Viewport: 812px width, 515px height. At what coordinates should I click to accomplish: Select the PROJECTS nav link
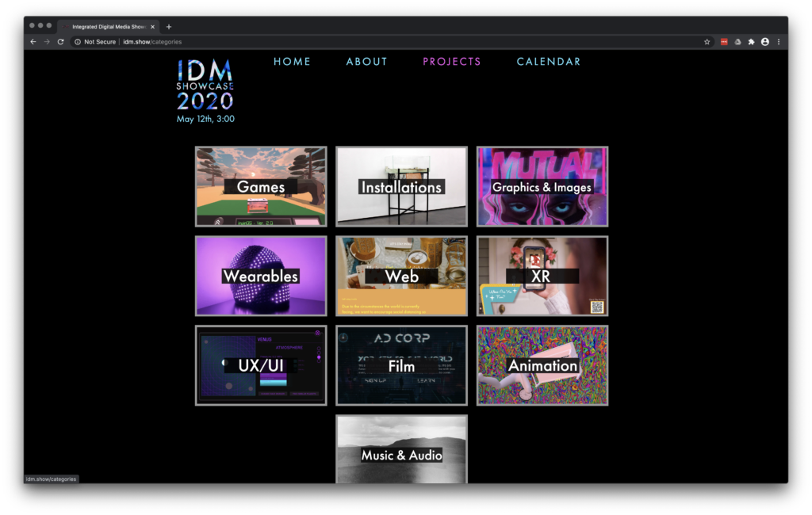(451, 62)
